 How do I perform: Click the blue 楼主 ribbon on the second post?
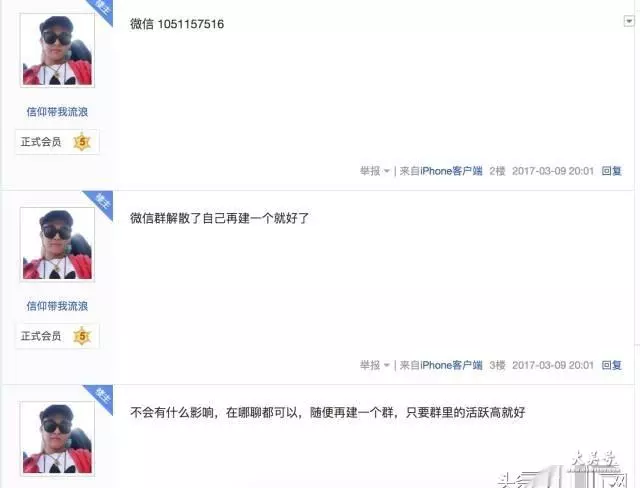tap(102, 202)
